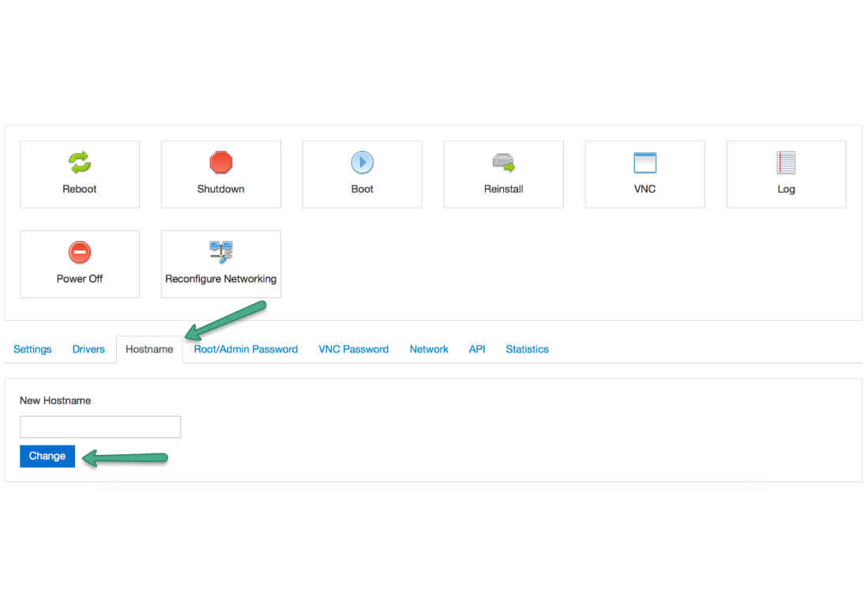868x602 pixels.
Task: Open the Drivers tab
Action: coord(88,349)
